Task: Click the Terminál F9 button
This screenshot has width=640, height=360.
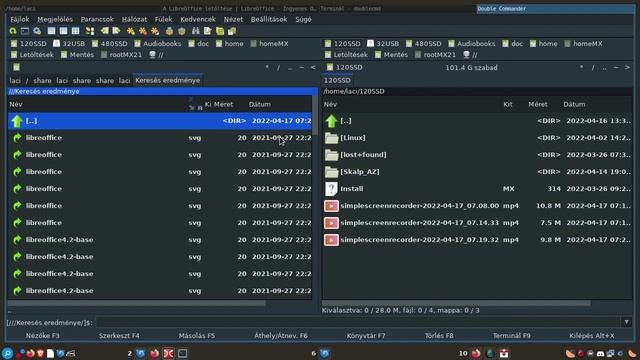Action: (512, 336)
